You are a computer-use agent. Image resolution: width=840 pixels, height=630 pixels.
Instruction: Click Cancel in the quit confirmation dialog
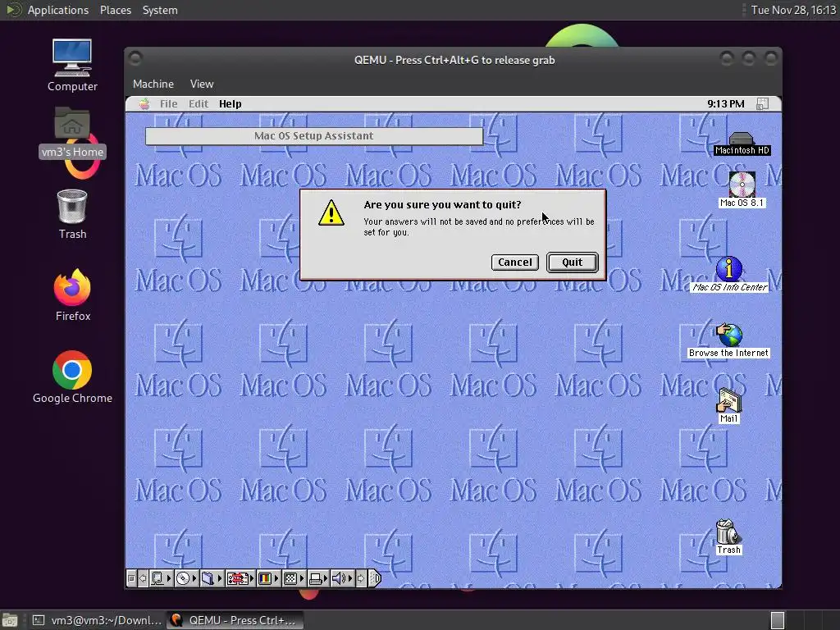[x=515, y=262]
